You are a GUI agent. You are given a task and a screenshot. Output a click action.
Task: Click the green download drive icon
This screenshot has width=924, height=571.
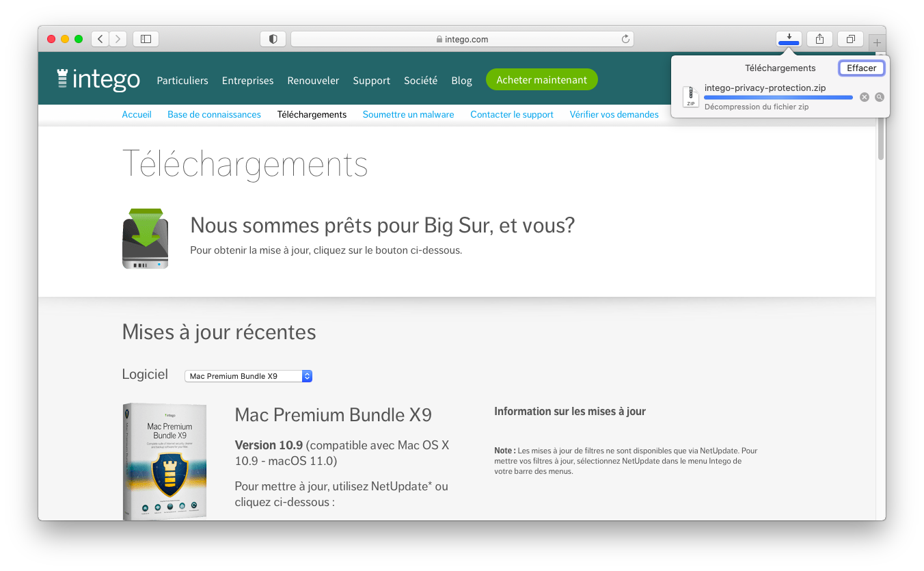pos(145,238)
